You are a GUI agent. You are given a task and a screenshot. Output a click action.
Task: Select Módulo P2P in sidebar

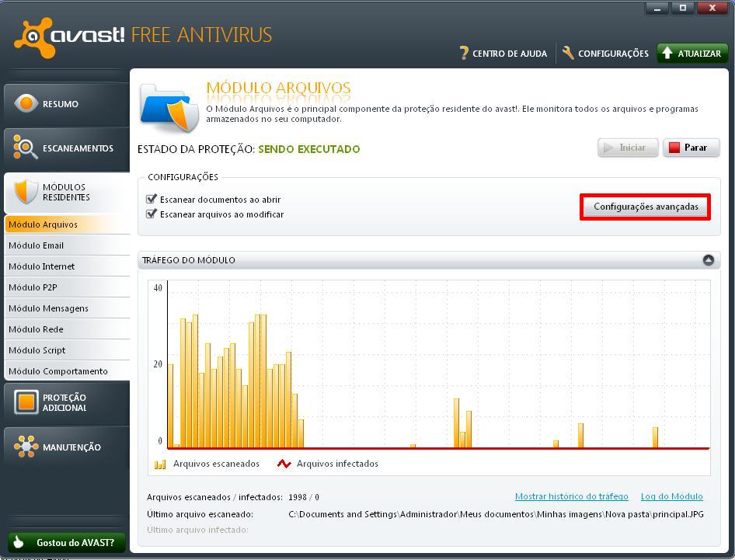coord(67,287)
